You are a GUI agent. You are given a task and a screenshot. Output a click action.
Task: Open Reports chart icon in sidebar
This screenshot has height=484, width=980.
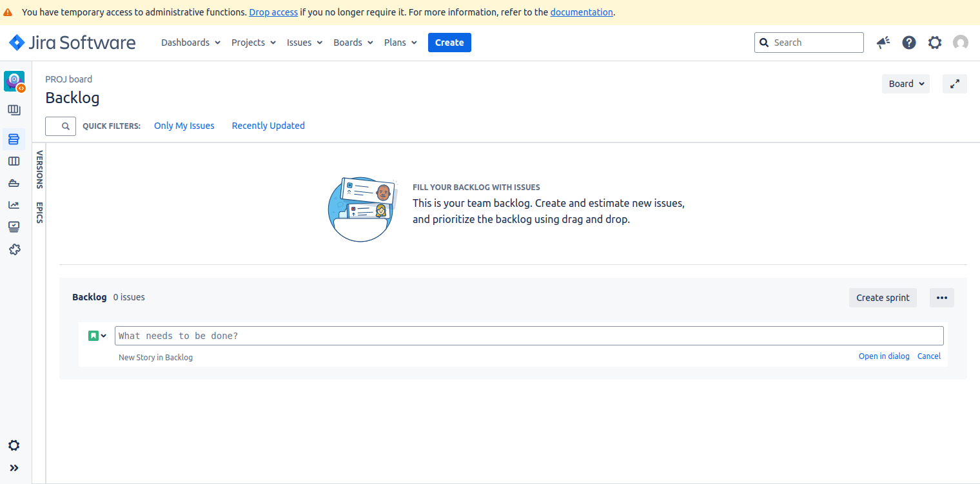tap(14, 205)
